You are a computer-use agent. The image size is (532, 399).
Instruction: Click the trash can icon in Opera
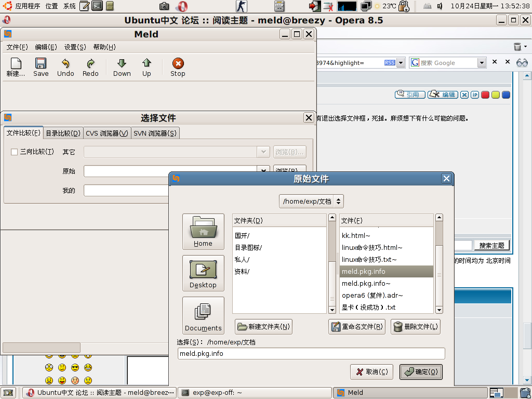click(x=517, y=46)
